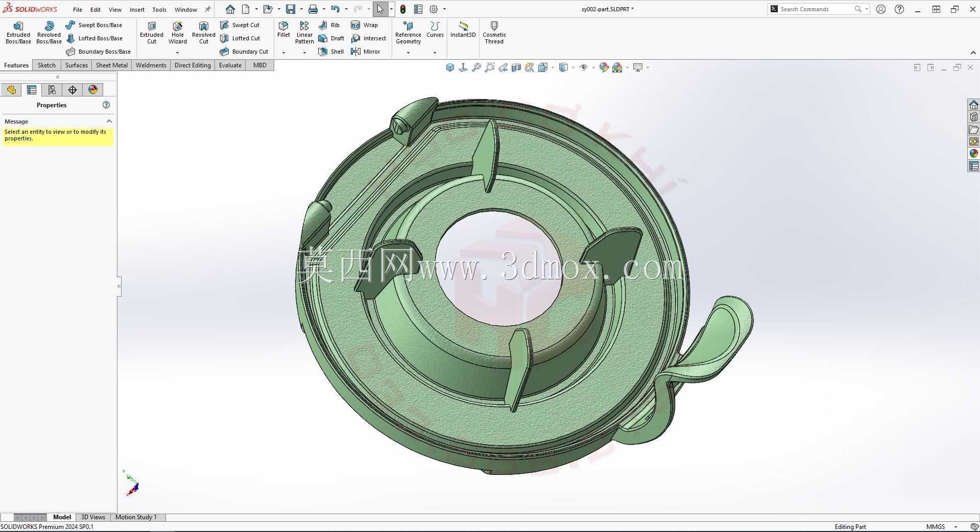
Task: Open the ConfigurationManager tab in left panel
Action: pyautogui.click(x=52, y=90)
